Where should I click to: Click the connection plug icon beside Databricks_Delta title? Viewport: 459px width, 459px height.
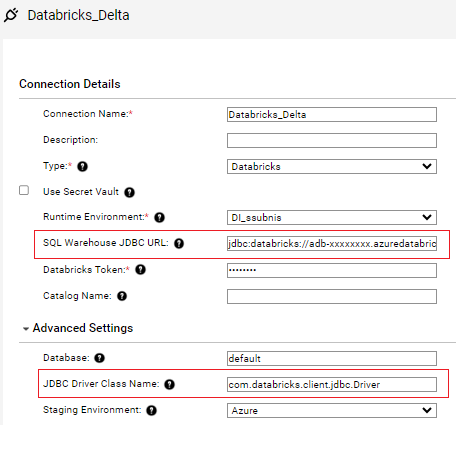(11, 15)
